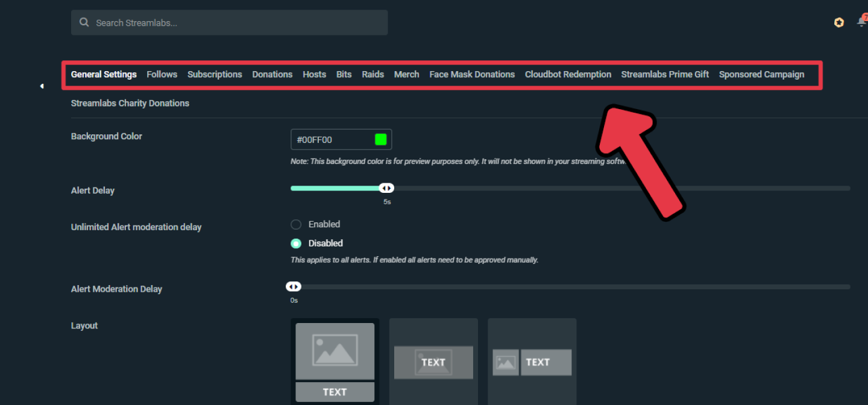Click the Alert Moderation Delay slider handle
Image resolution: width=868 pixels, height=405 pixels.
[x=294, y=286]
